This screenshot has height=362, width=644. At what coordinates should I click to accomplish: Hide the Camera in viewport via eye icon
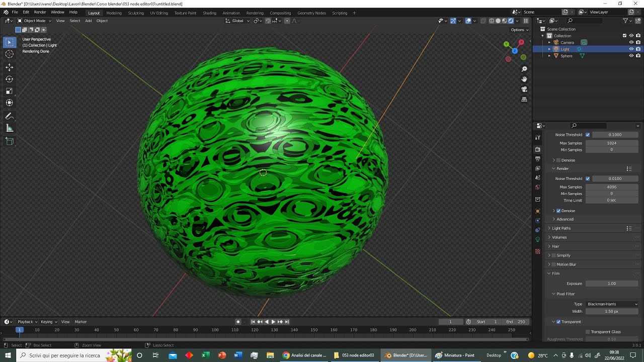tap(631, 42)
